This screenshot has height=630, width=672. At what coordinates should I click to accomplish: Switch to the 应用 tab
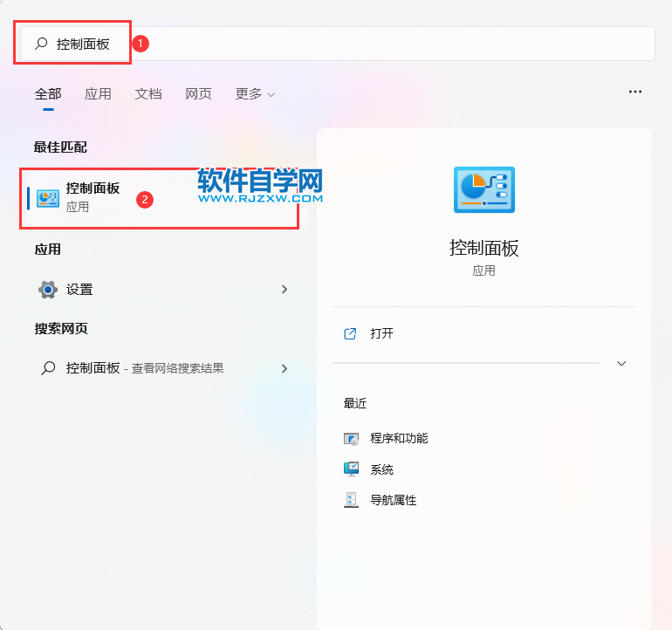pos(98,94)
